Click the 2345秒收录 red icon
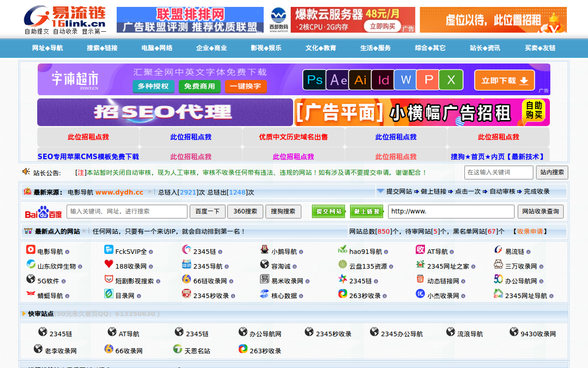 [187, 294]
